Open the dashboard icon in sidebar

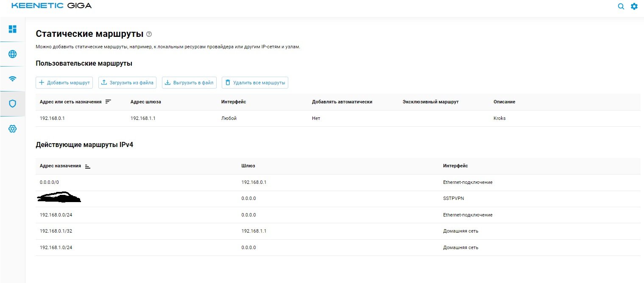tap(12, 29)
